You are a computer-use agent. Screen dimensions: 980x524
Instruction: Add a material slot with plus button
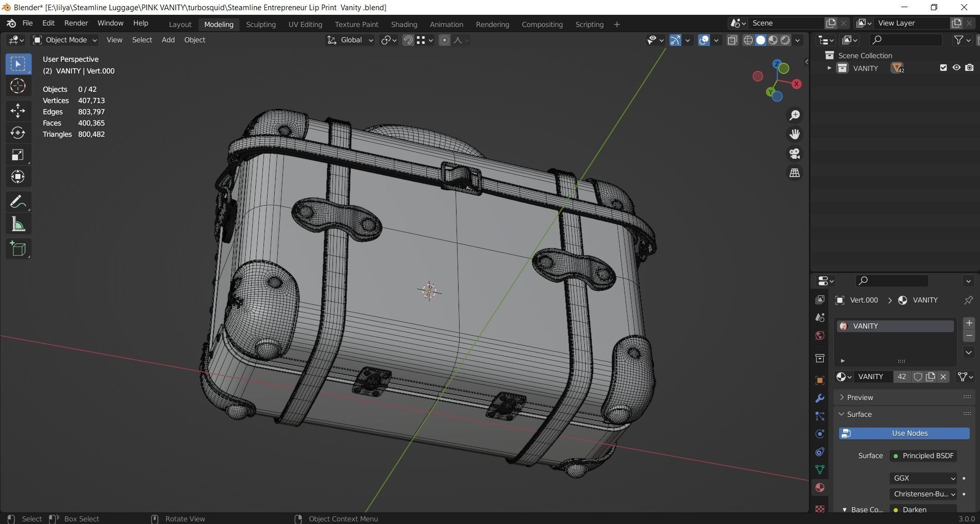969,323
